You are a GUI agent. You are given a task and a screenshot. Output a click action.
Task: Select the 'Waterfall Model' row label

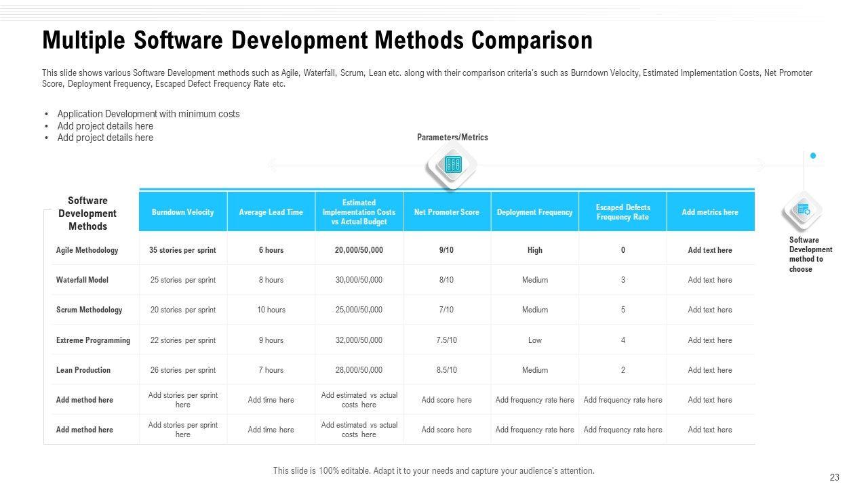(82, 280)
